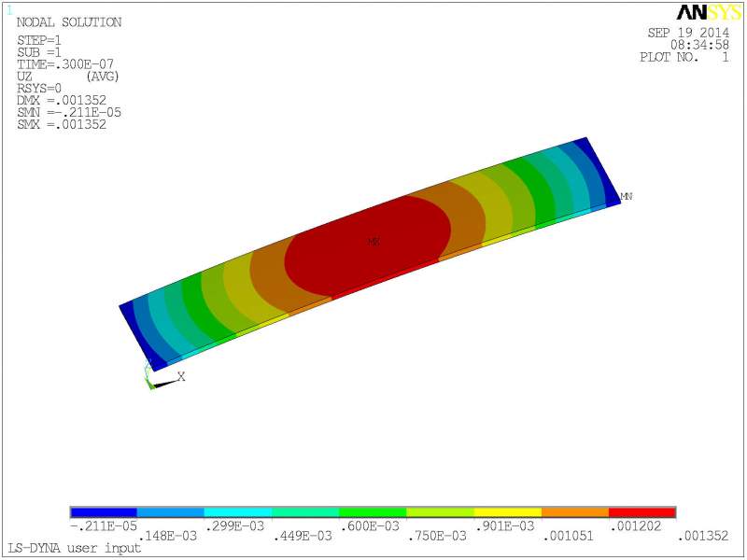Image resolution: width=747 pixels, height=560 pixels.
Task: Click the cyan legend color band
Action: 238,512
